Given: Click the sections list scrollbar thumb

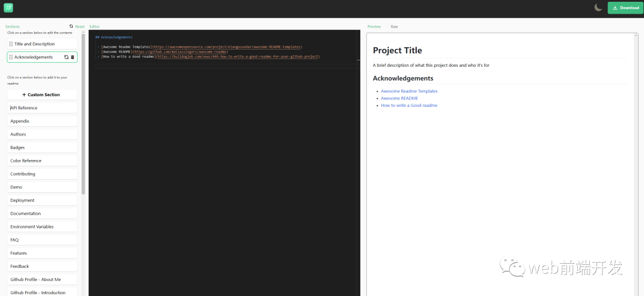Looking at the screenshot, I should pos(83,115).
